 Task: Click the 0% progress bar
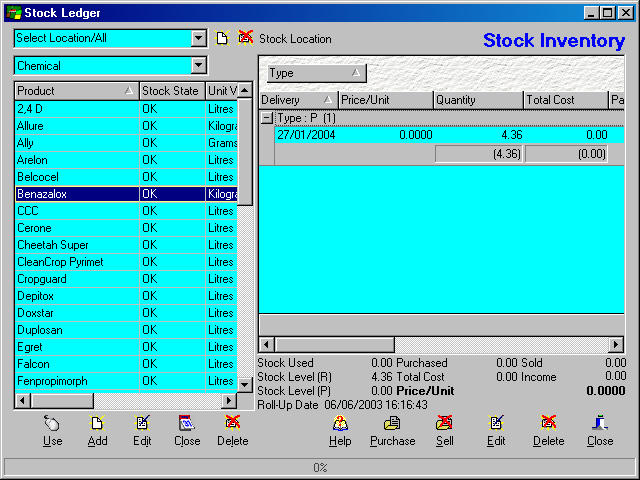[x=320, y=467]
